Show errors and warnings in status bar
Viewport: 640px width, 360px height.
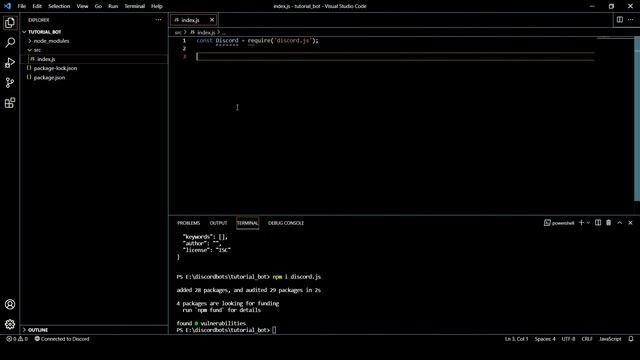tap(17, 339)
